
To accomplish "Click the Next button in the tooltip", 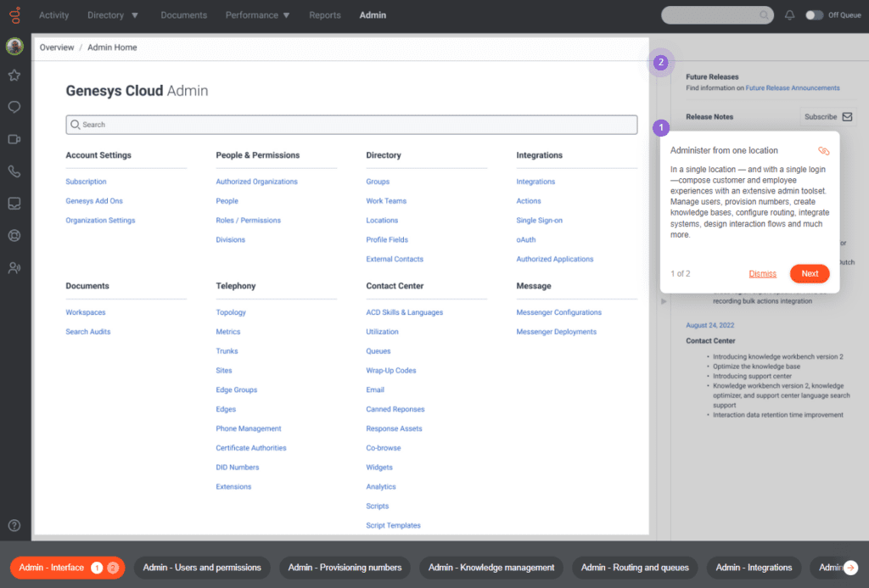I will point(809,274).
